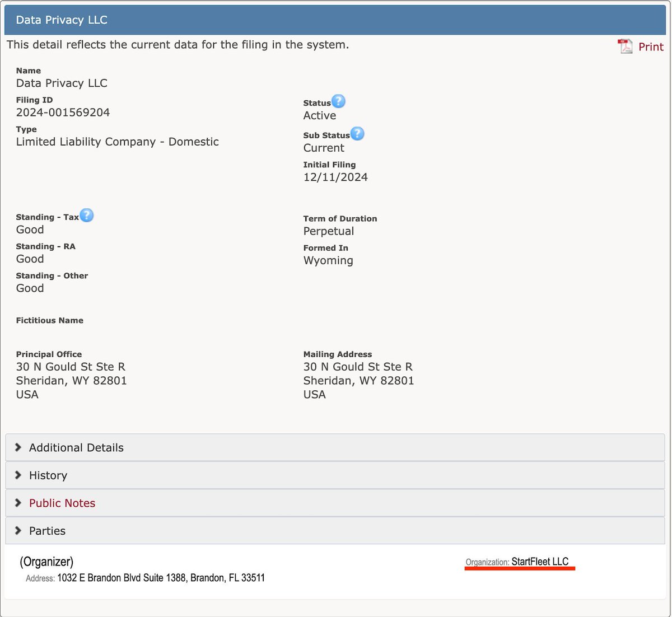The height and width of the screenshot is (617, 672).
Task: Click the Additional Details chevron arrow
Action: (18, 447)
